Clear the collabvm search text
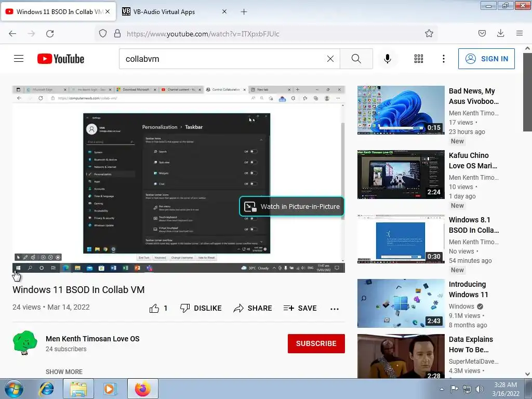This screenshot has height=399, width=532. (330, 59)
